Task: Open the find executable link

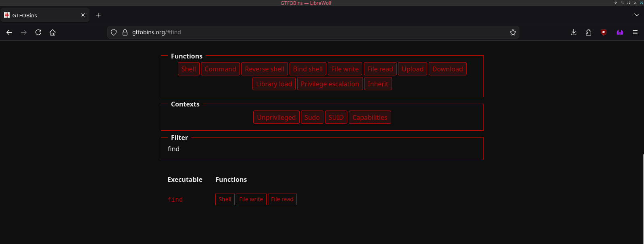Action: click(175, 200)
